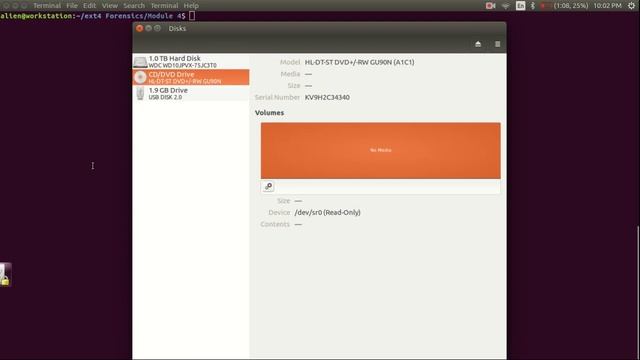Open the keyboard layout indicator

(520, 6)
